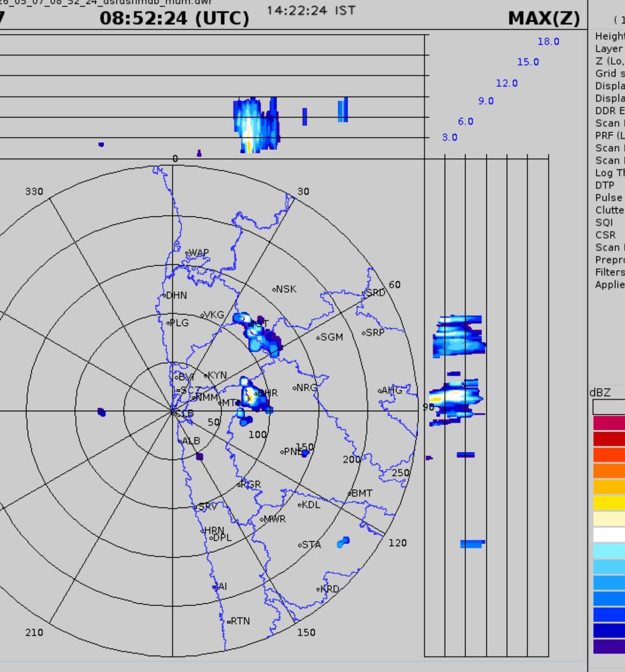
Task: Click the HRN station label
Action: tap(213, 530)
